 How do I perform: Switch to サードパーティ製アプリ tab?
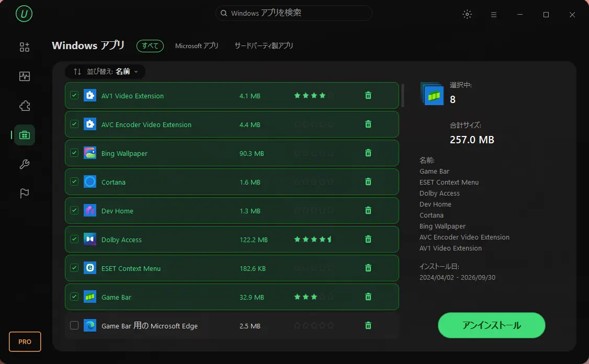coord(264,46)
